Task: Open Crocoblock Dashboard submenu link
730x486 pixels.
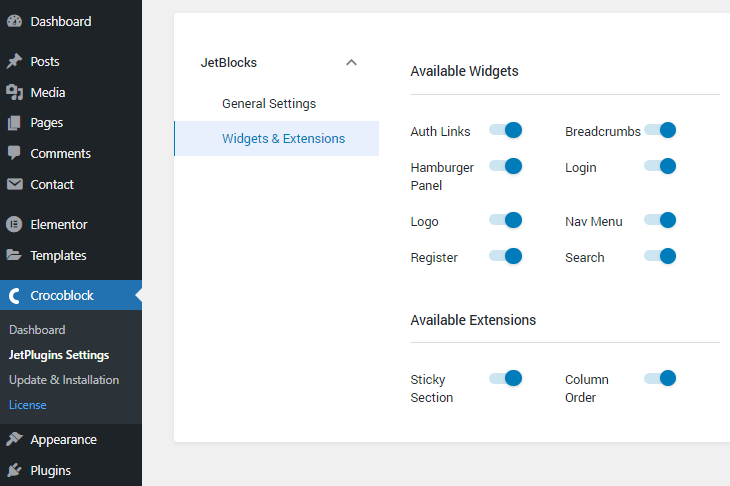Action: click(37, 330)
